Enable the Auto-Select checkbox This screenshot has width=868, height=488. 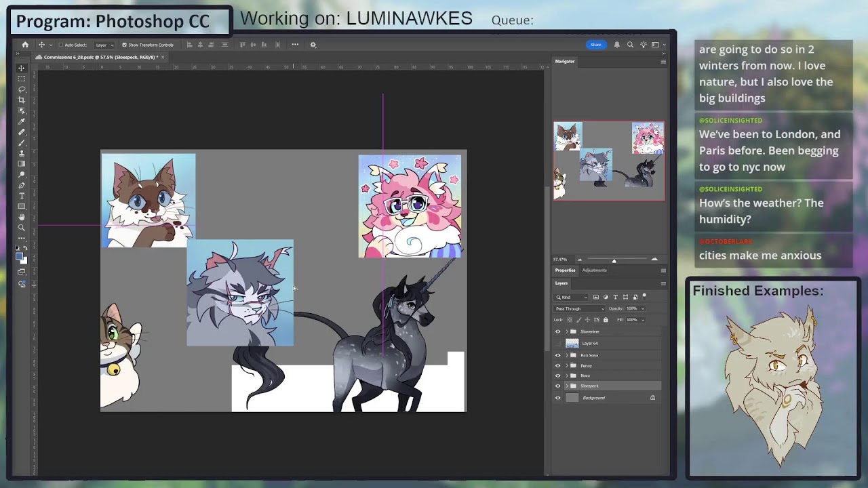[61, 45]
